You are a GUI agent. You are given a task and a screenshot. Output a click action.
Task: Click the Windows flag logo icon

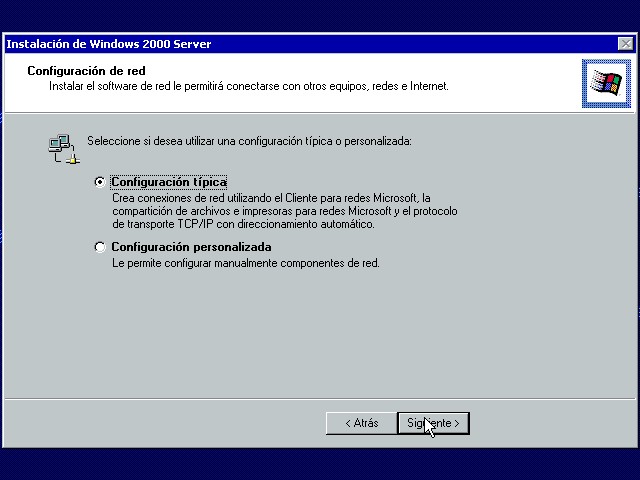coord(606,83)
